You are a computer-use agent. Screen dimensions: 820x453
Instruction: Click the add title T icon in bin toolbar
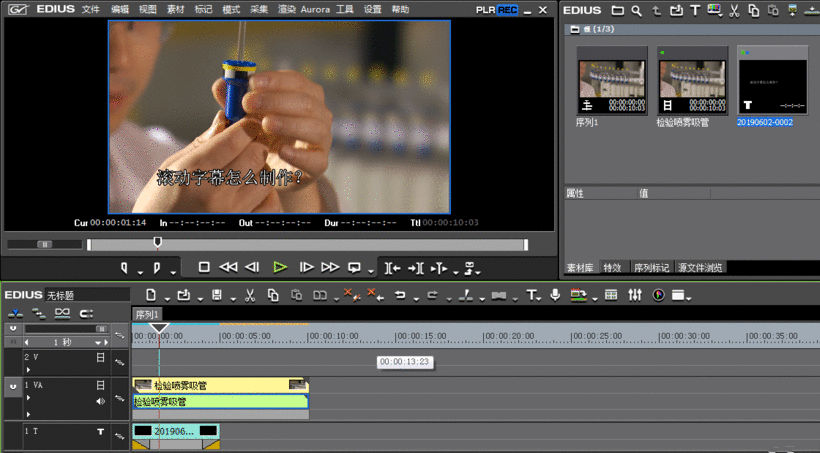pos(694,10)
